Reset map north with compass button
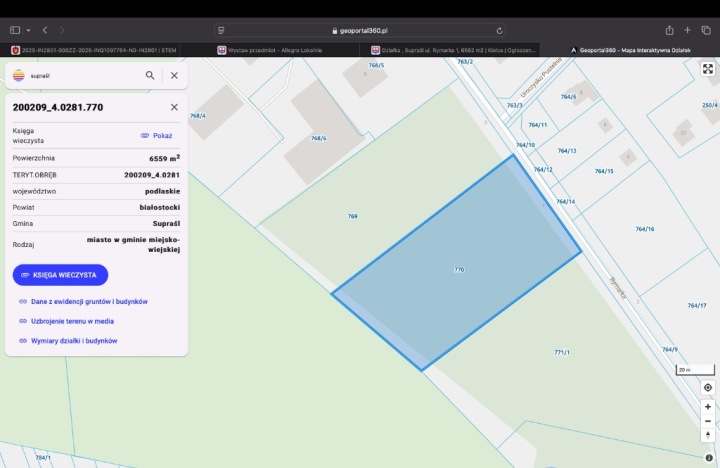 [708, 436]
